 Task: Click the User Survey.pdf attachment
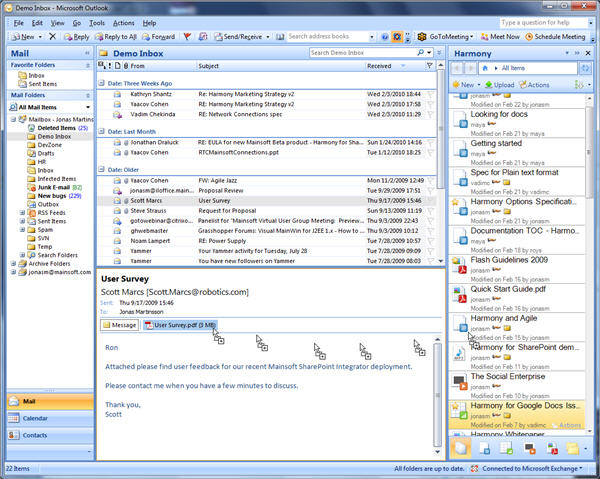click(x=180, y=325)
